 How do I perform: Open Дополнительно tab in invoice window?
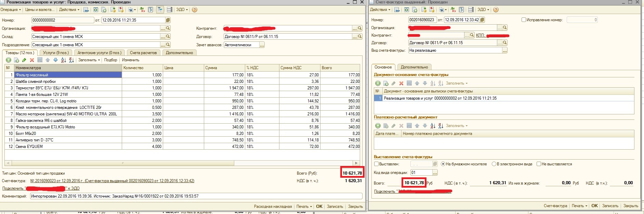[x=414, y=67]
